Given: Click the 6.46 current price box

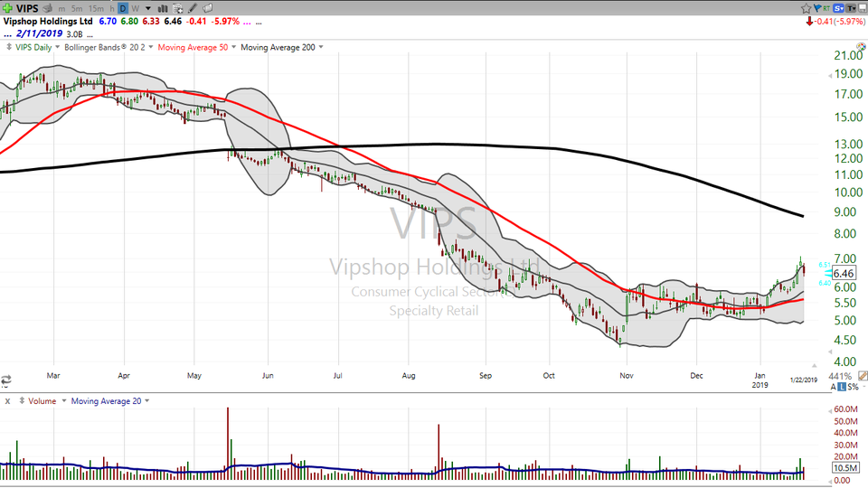Looking at the screenshot, I should (x=843, y=273).
